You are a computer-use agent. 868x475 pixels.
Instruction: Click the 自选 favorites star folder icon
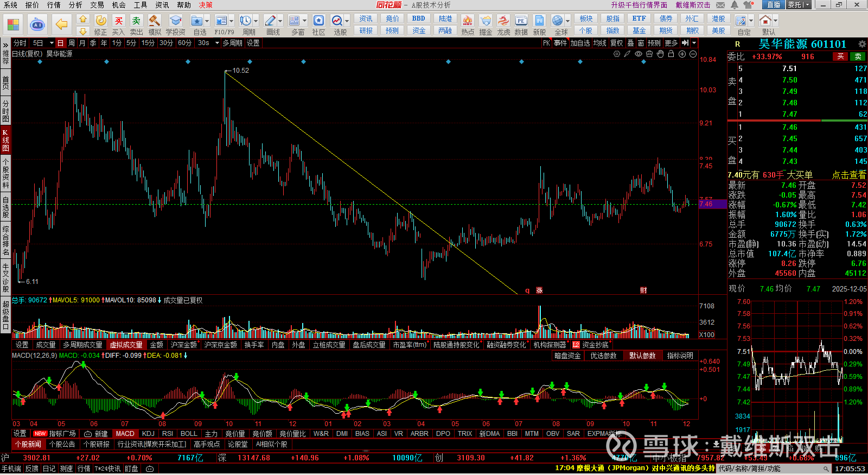point(196,21)
